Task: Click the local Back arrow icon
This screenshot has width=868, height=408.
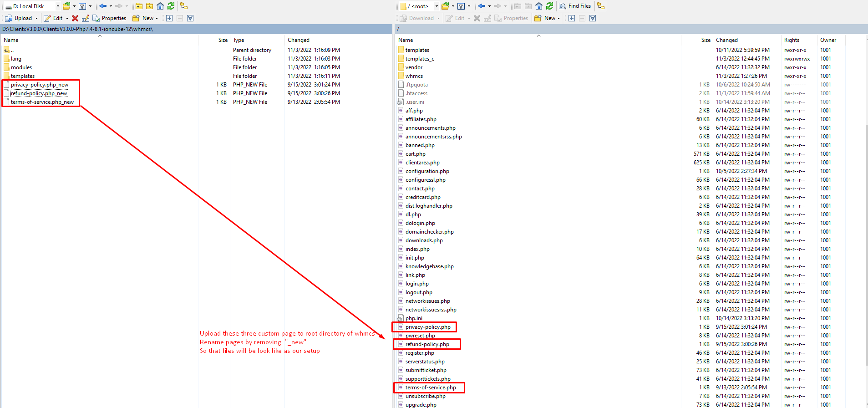Action: click(x=103, y=6)
